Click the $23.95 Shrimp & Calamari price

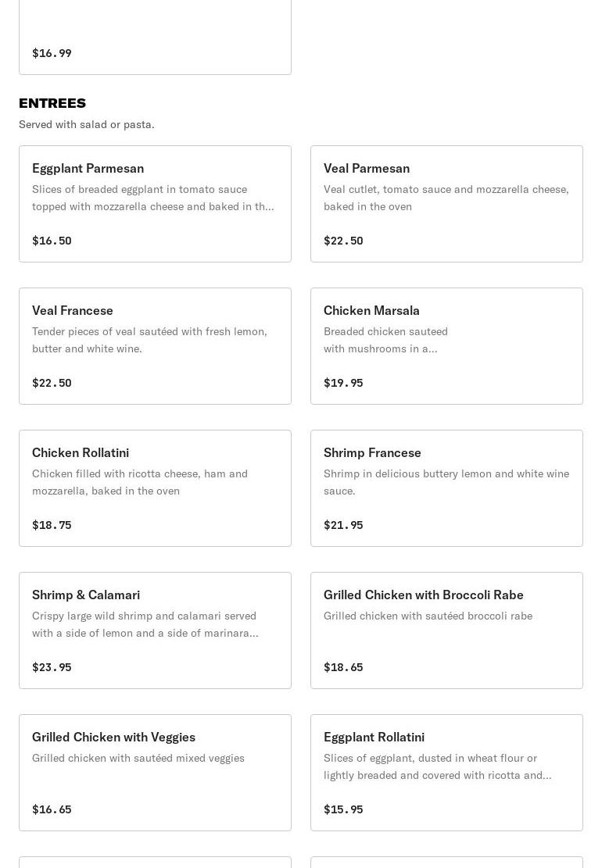[x=52, y=667]
